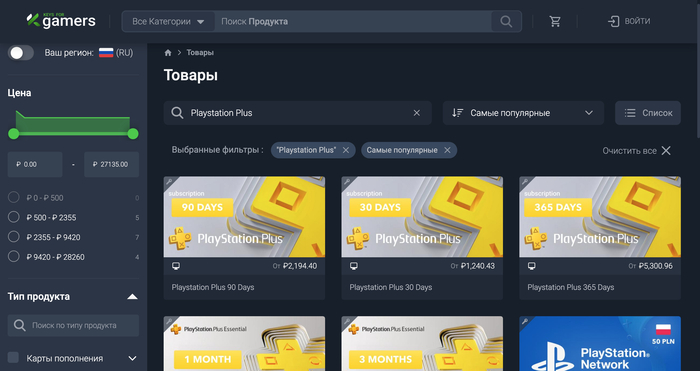Collapse the Тип продукта section
The height and width of the screenshot is (371, 700).
132,296
